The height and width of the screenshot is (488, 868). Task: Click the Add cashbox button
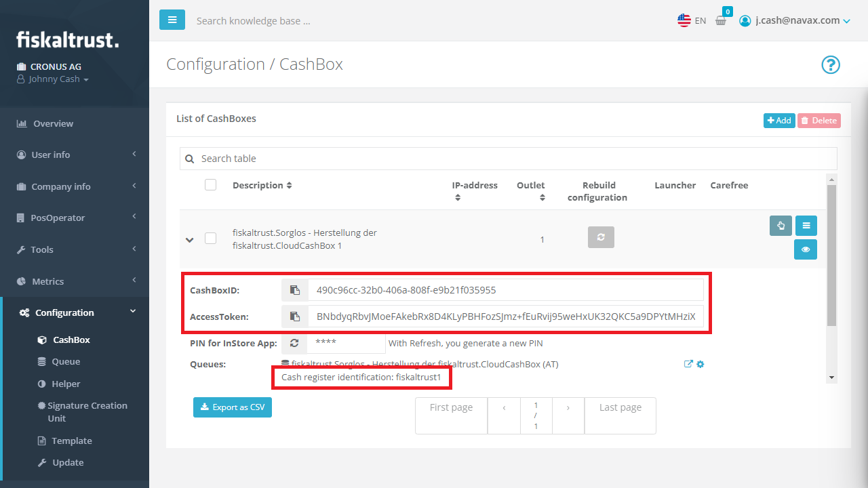point(779,121)
